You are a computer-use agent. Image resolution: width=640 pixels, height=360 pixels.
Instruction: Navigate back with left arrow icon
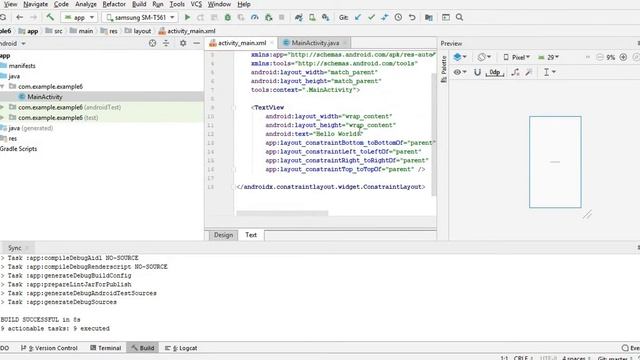tap(19, 17)
